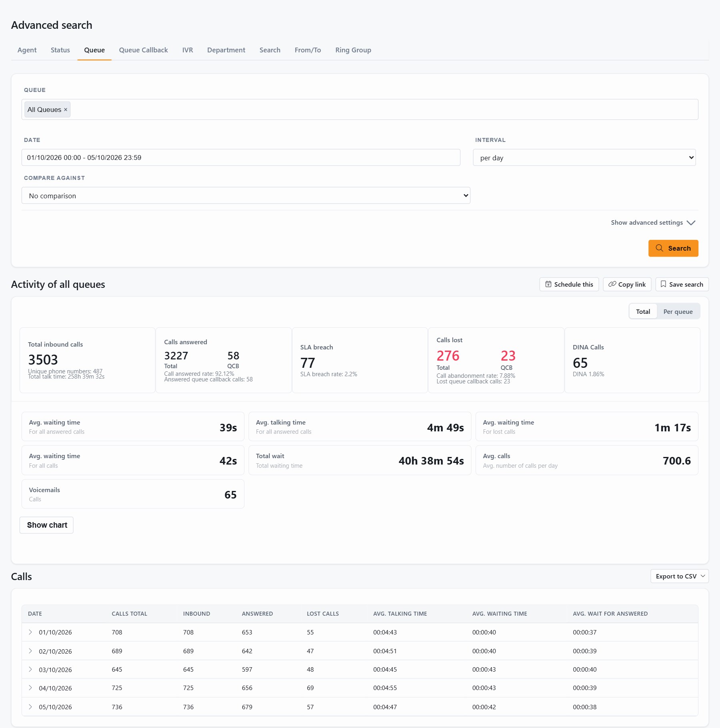Click the Answered column header
The image size is (720, 728).
pos(257,614)
